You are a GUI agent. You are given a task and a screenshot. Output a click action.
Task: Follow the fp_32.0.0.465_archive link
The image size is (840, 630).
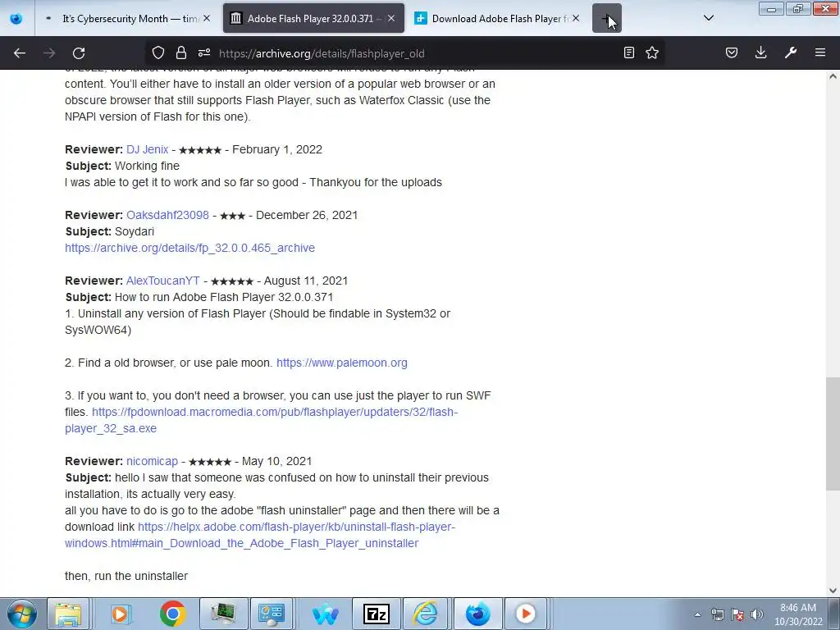pos(189,248)
